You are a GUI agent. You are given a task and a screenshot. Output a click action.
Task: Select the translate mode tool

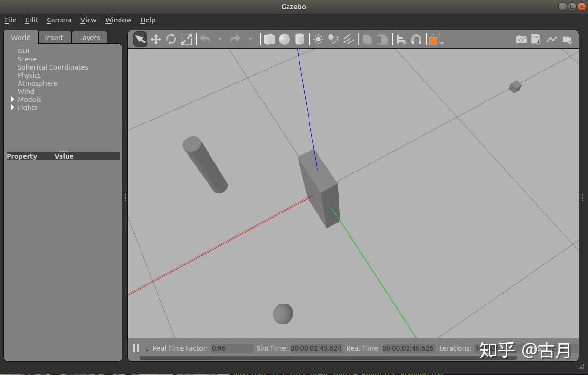pyautogui.click(x=156, y=39)
